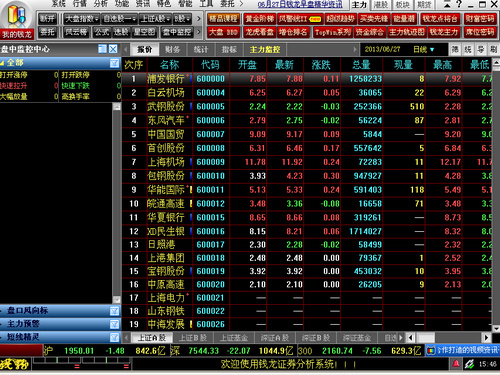Open the 分析 menu
Image resolution: width=500 pixels, height=375 pixels.
101,4
